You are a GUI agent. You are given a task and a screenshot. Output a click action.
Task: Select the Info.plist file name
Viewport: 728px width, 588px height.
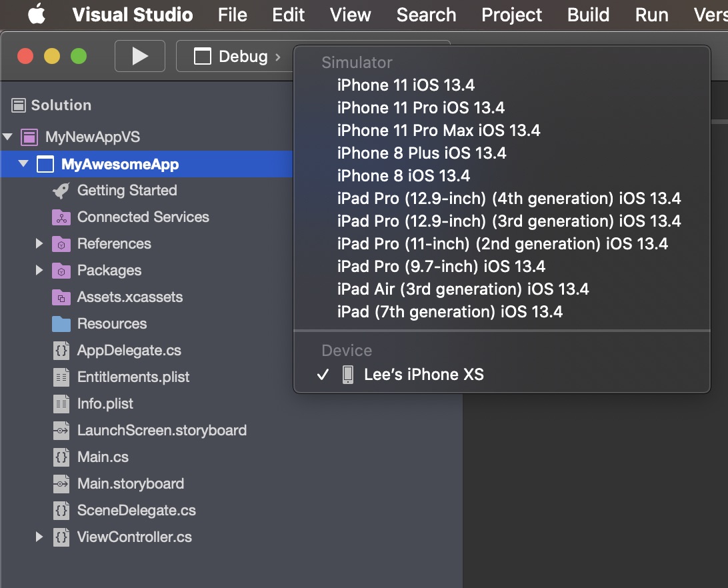[x=105, y=404]
